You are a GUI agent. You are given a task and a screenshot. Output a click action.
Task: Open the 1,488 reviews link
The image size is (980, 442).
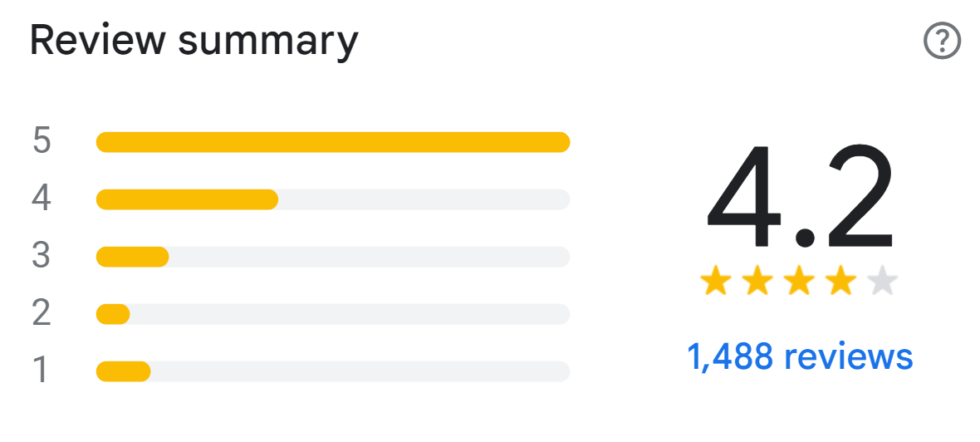click(799, 356)
